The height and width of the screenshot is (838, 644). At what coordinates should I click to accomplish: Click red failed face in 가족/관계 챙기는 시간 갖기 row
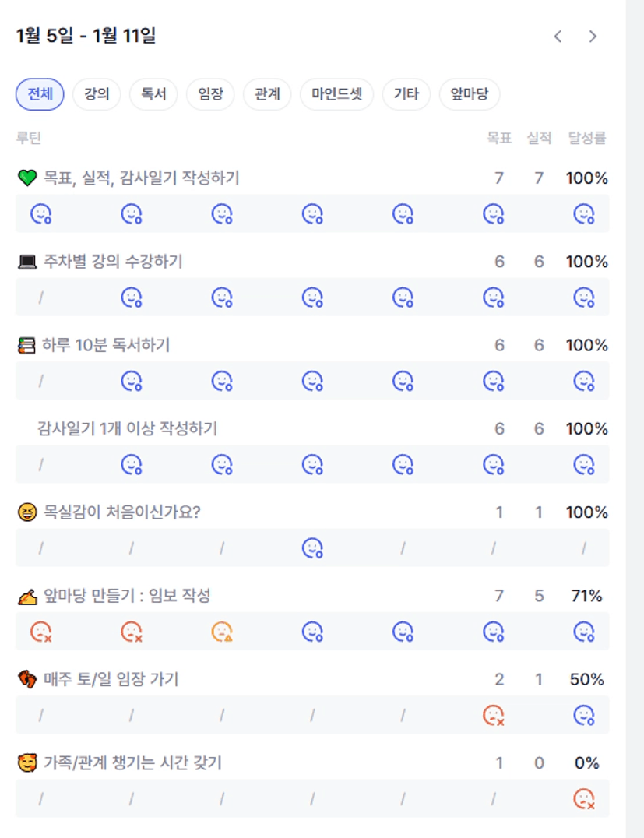click(584, 798)
